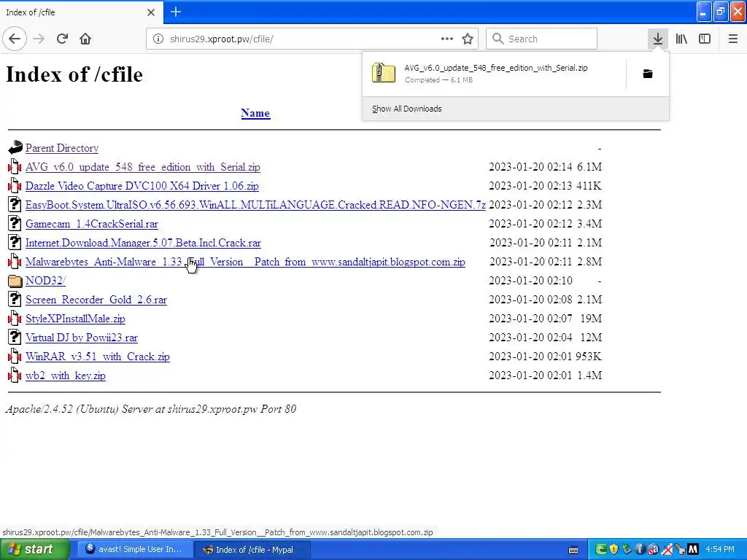Image resolution: width=747 pixels, height=560 pixels.
Task: Bookmark this page with the star
Action: point(468,39)
